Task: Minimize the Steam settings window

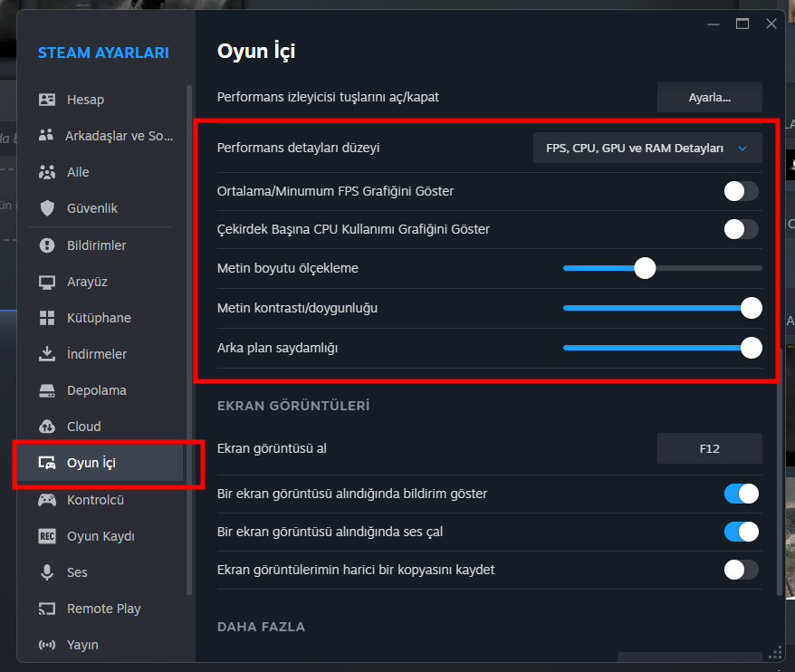Action: [x=714, y=24]
